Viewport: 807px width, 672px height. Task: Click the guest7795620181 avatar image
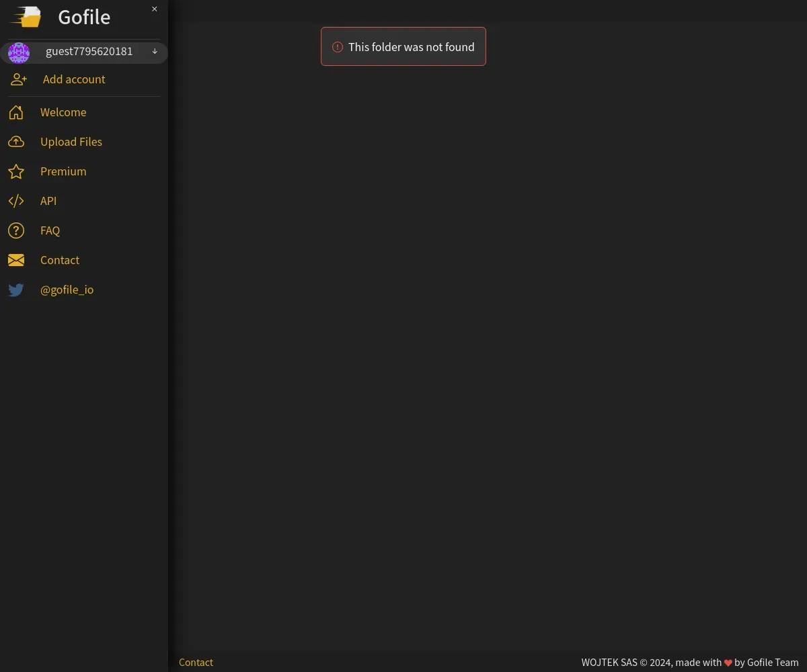tap(19, 52)
